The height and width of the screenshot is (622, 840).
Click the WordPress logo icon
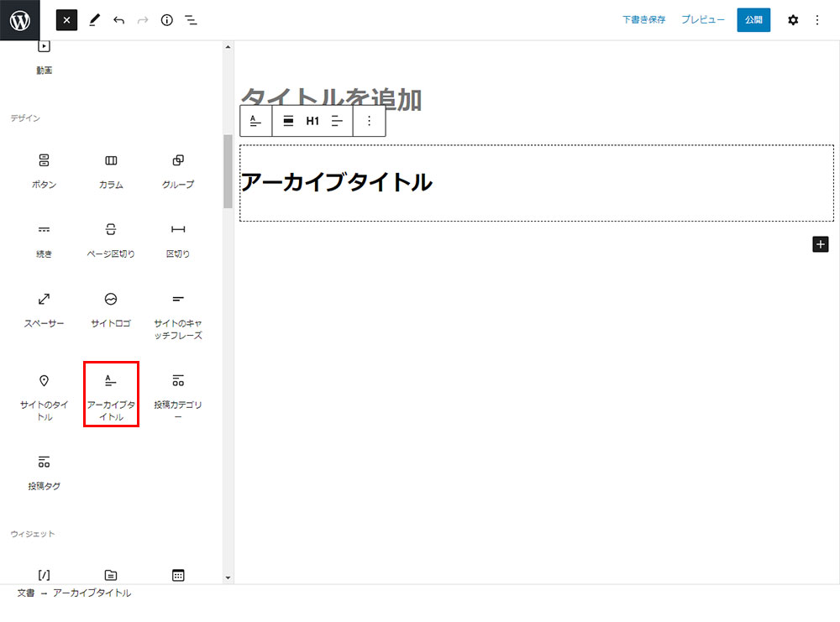(20, 20)
